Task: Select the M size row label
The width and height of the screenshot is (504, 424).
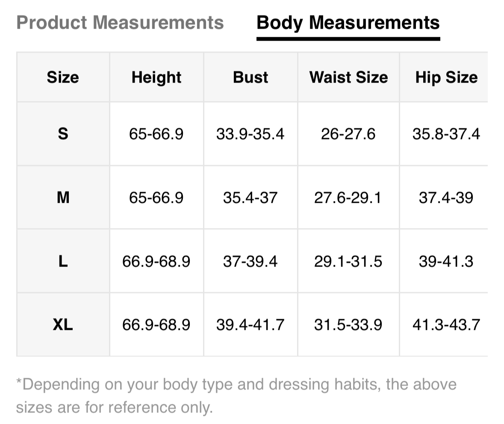Action: 63,198
